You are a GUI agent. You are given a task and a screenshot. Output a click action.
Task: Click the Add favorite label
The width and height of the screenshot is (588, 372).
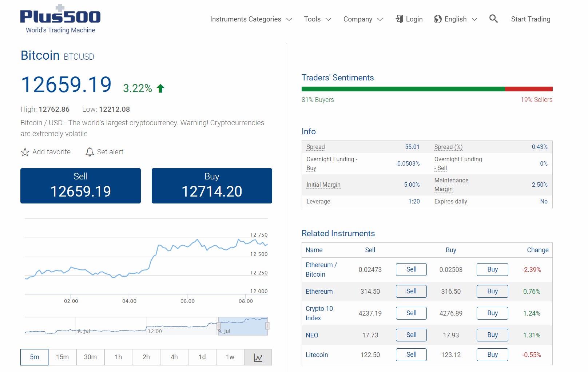coord(52,152)
